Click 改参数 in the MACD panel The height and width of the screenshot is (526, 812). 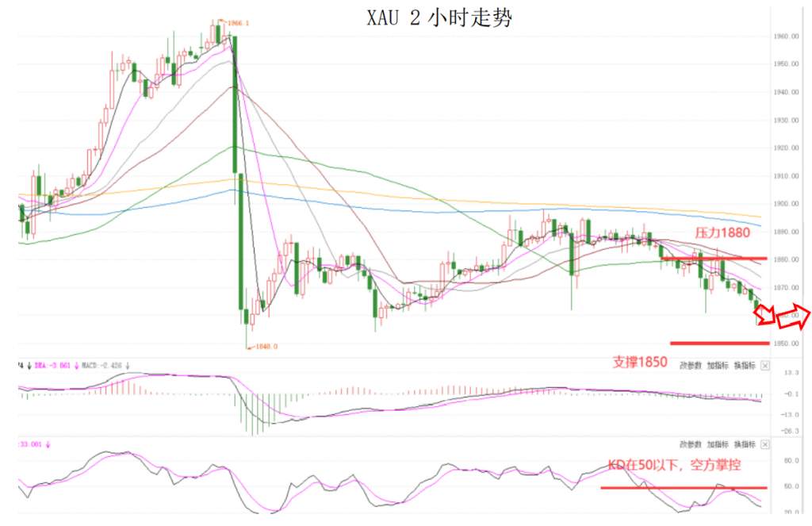pos(691,366)
